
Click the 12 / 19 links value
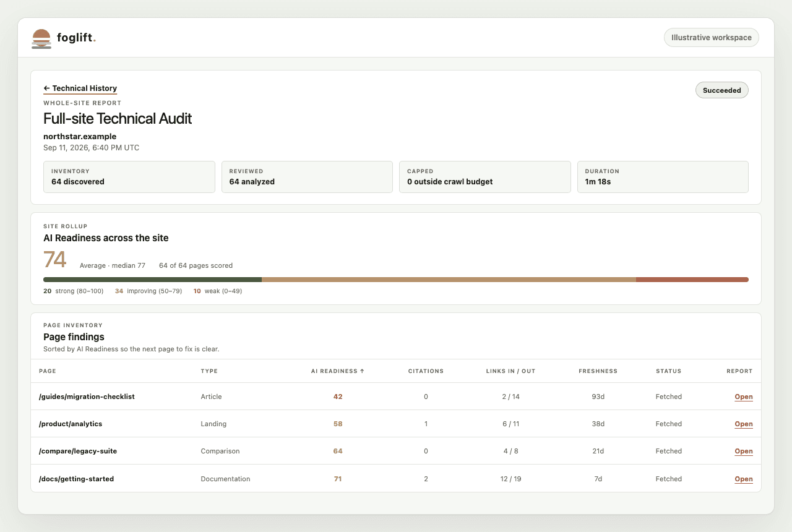coord(511,479)
